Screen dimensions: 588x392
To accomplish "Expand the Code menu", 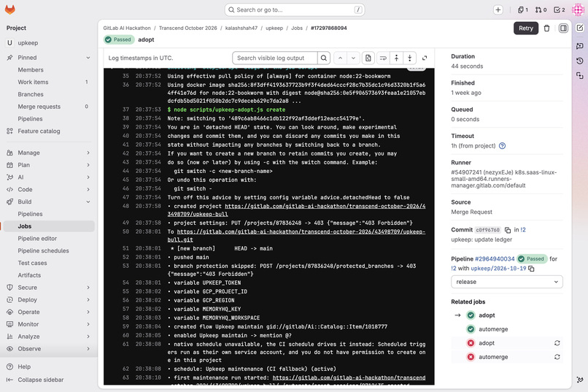I will pos(48,190).
